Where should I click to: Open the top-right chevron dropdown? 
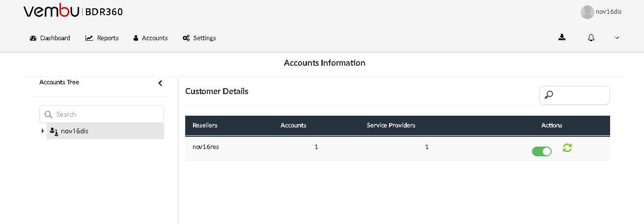[x=617, y=38]
